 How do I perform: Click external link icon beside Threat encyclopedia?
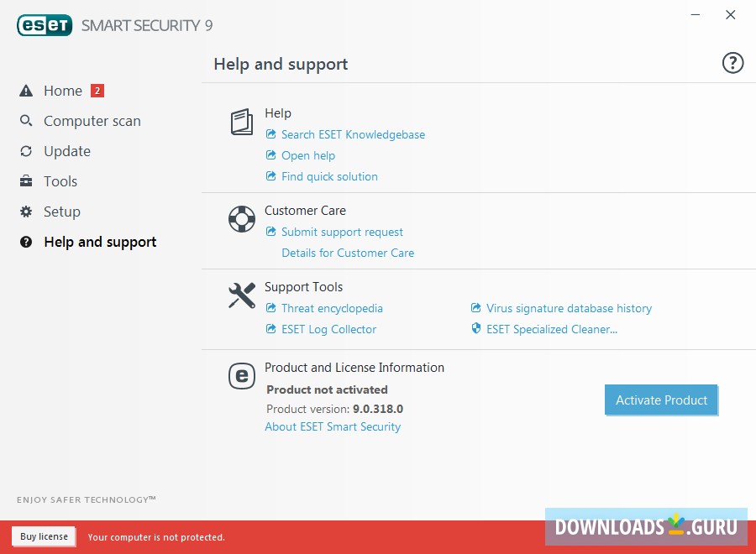click(x=271, y=308)
